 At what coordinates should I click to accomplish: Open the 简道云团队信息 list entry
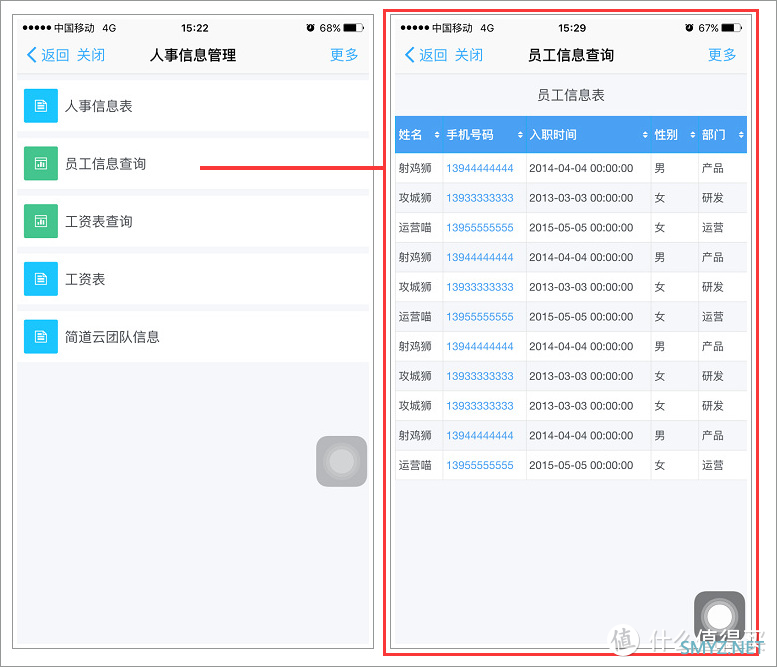coord(193,336)
